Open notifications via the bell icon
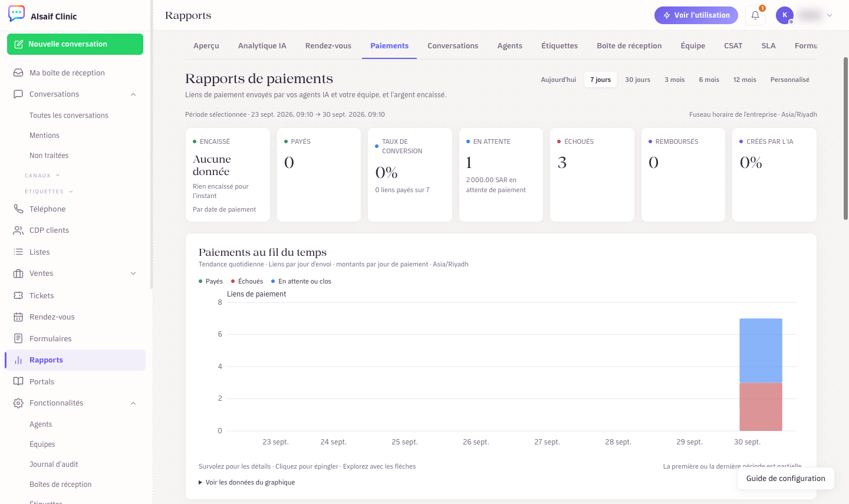 (x=755, y=15)
